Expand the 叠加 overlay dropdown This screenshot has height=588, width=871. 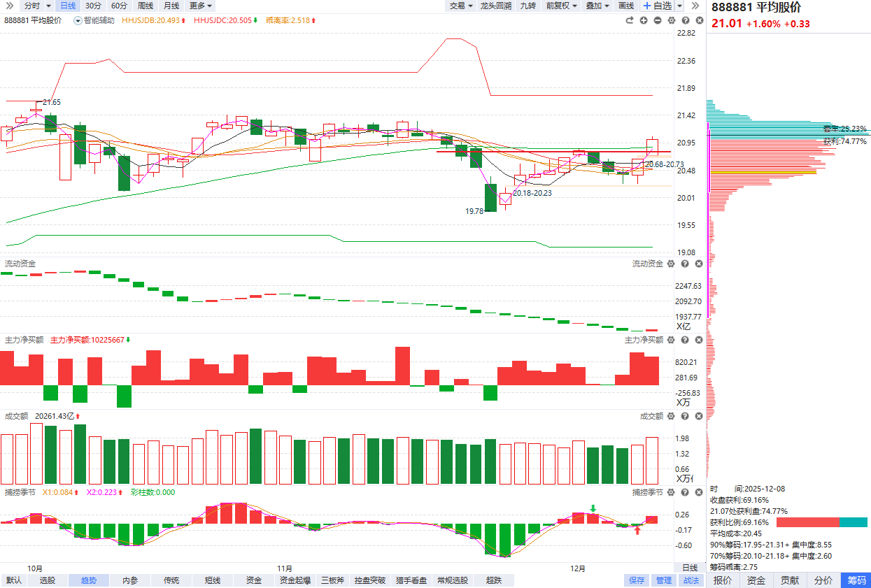[x=597, y=6]
